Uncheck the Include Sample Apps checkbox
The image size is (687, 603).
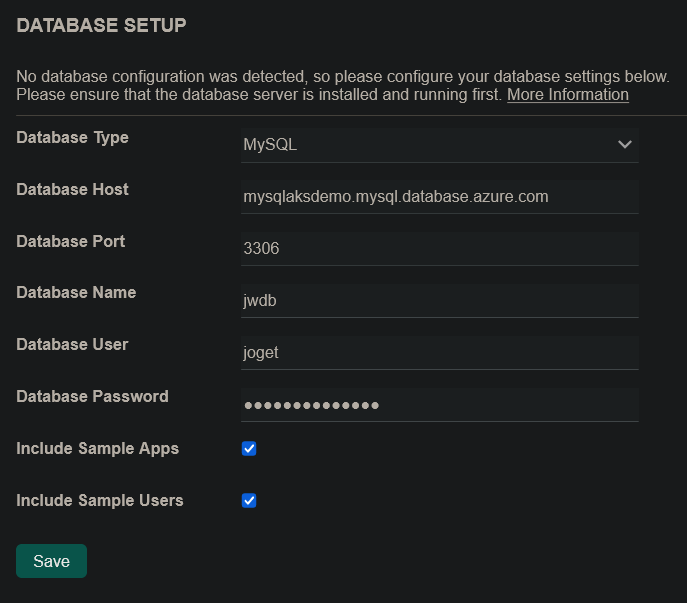[x=249, y=449]
